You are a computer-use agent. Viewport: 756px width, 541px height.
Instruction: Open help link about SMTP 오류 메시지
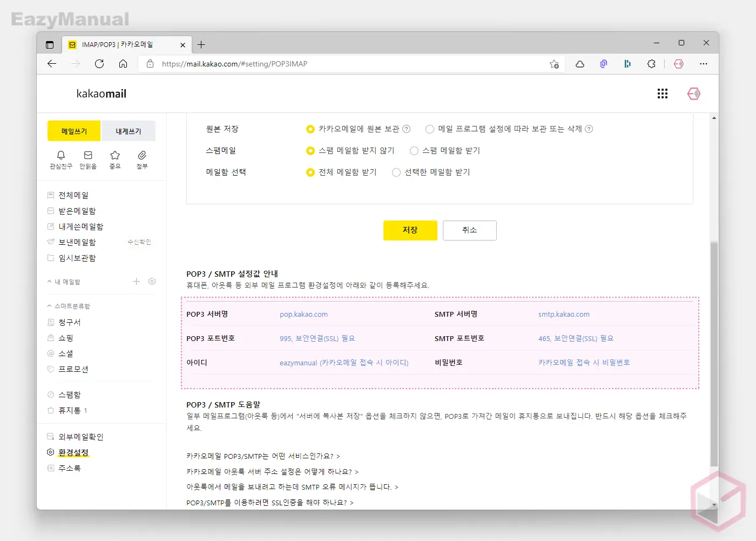pyautogui.click(x=292, y=487)
